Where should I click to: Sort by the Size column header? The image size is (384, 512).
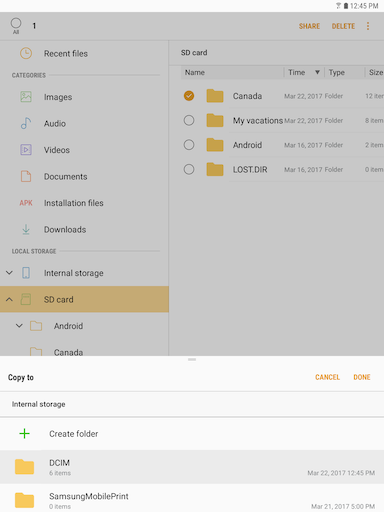click(376, 72)
